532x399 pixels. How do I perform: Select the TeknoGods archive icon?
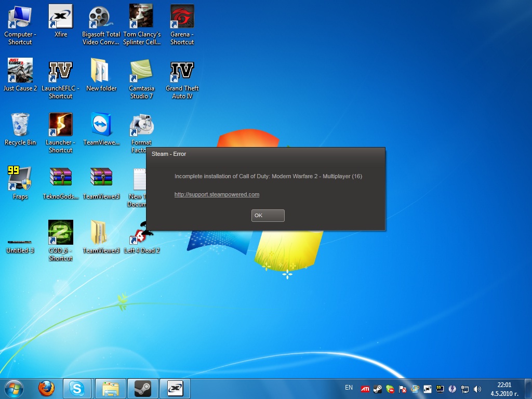click(x=60, y=183)
